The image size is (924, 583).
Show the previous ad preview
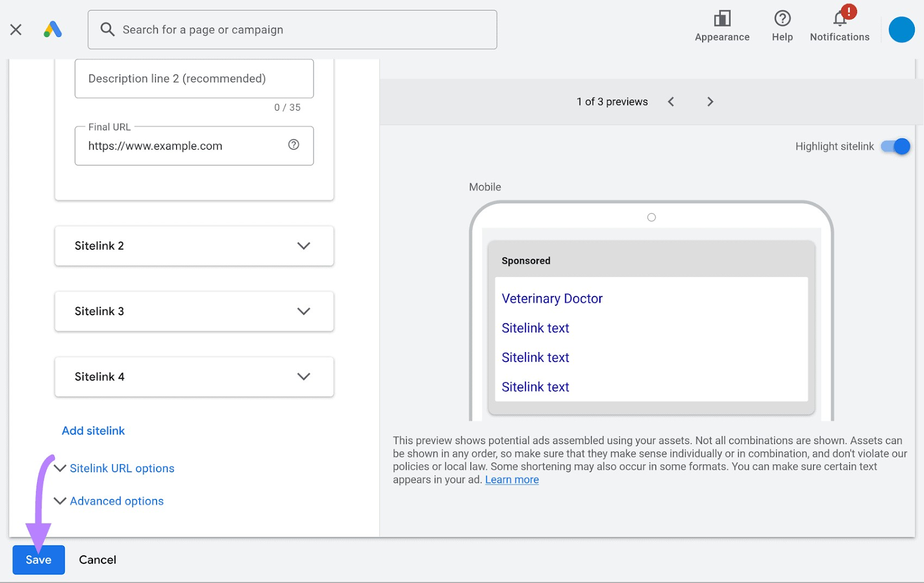click(670, 101)
